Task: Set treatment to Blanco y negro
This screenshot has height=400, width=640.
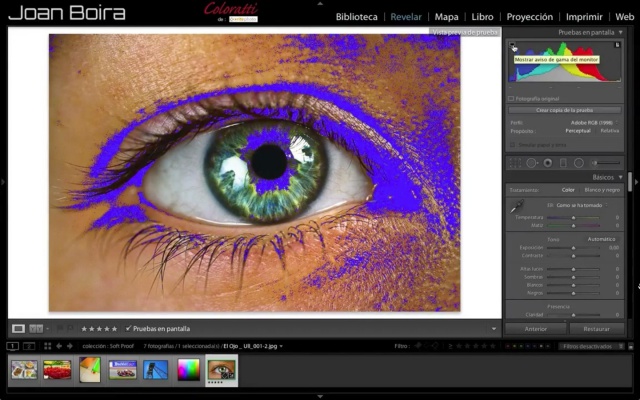Action: (602, 190)
